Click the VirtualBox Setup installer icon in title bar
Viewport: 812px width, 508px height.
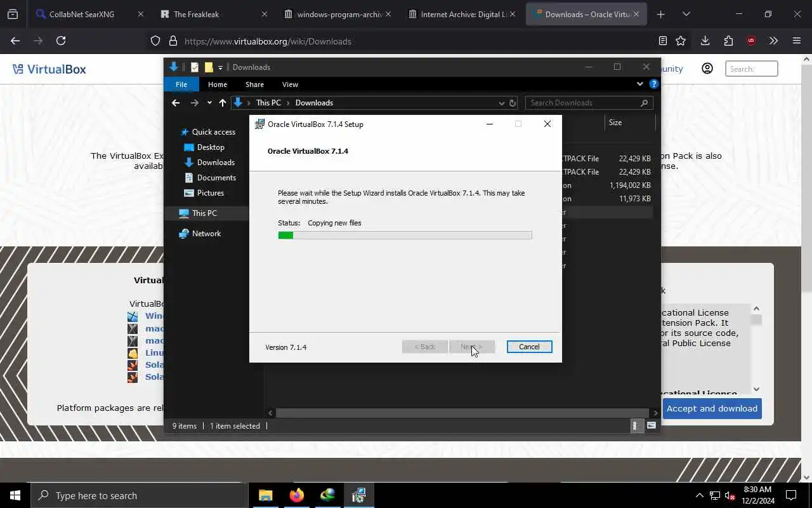tap(259, 124)
